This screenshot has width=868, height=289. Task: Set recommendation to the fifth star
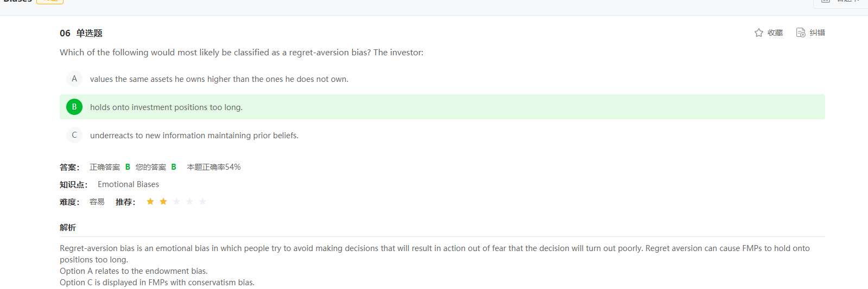tap(202, 202)
